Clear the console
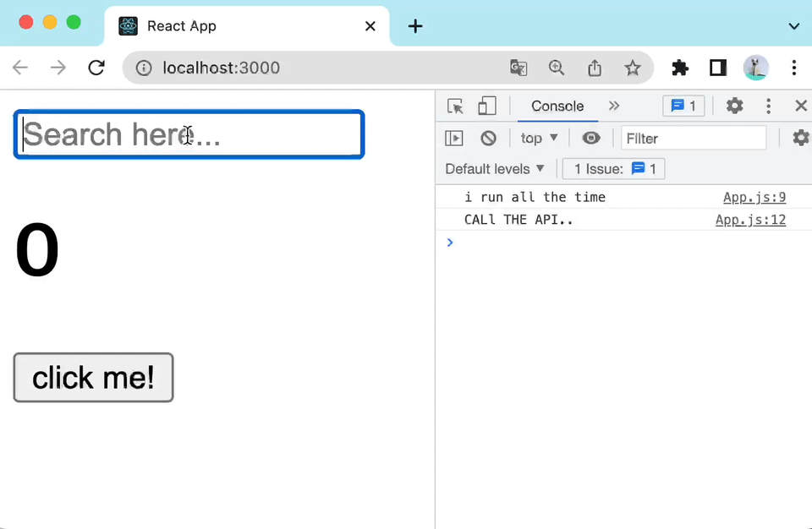Viewport: 812px width, 529px height. (488, 139)
